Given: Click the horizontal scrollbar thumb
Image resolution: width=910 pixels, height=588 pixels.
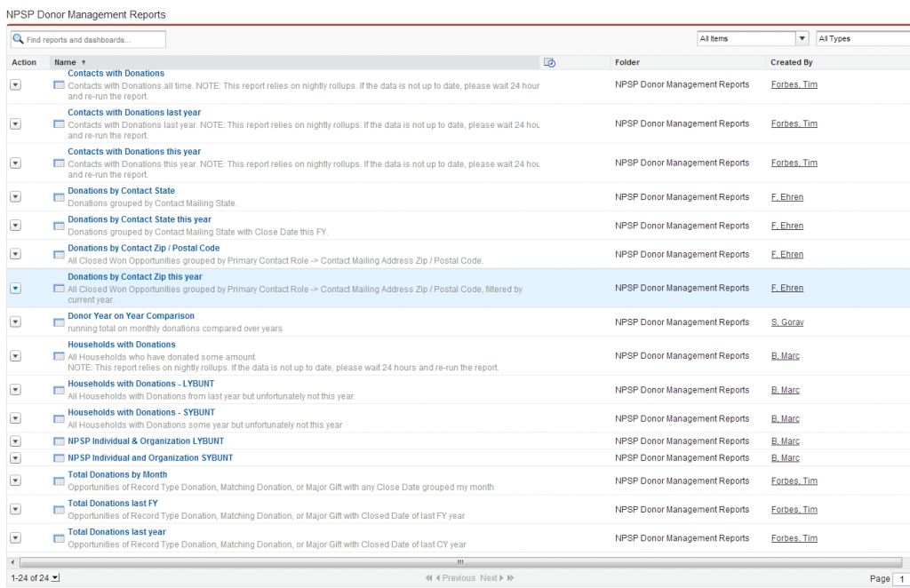Looking at the screenshot, I should click(460, 562).
